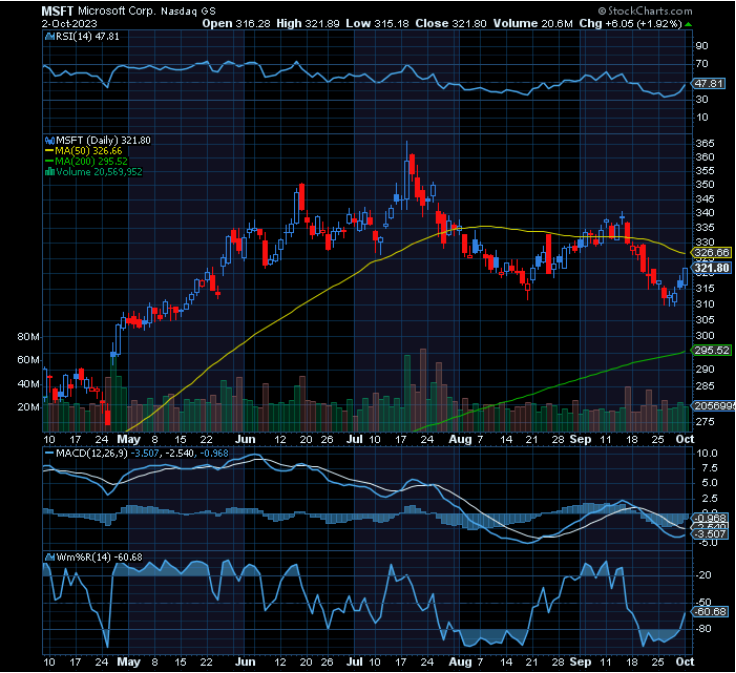Click the -3.507 MACD value tag
This screenshot has height=673, width=736.
[x=710, y=534]
